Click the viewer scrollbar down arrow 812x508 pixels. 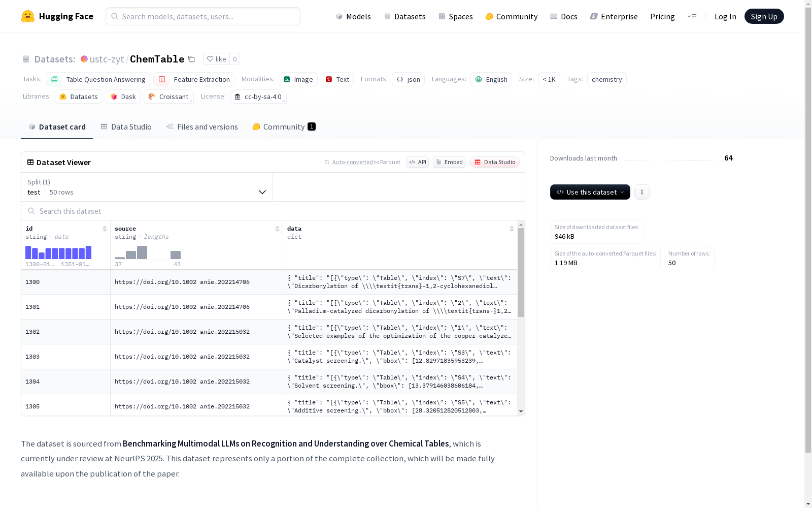521,411
